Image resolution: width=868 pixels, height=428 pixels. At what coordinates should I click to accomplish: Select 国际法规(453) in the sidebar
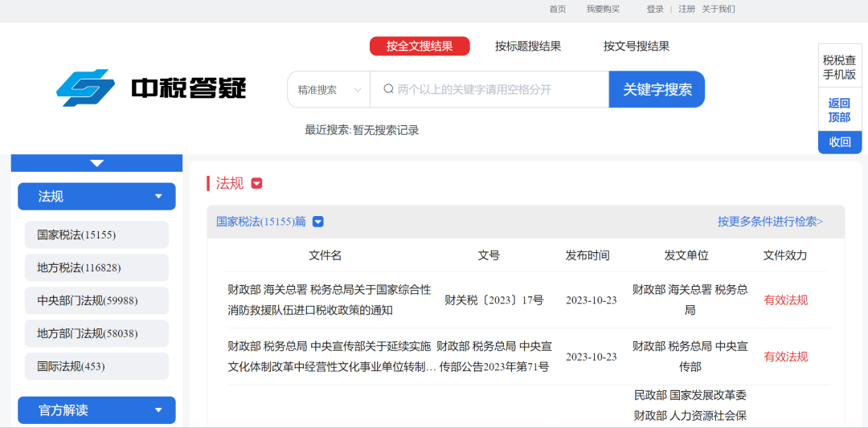point(97,367)
